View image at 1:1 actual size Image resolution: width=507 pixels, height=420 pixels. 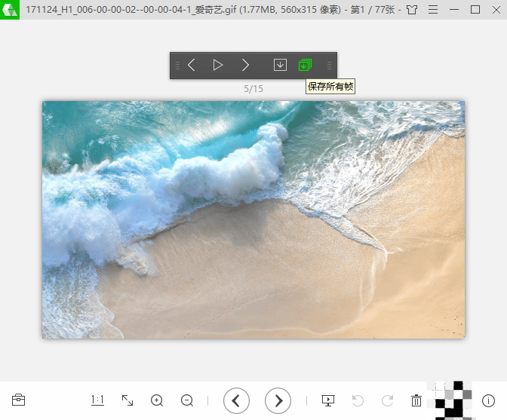click(x=97, y=400)
